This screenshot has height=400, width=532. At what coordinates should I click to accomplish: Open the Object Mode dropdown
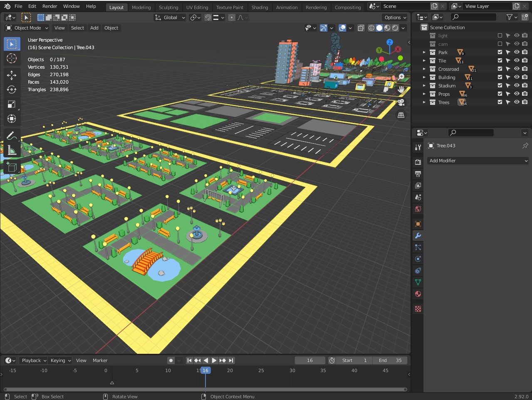(27, 28)
